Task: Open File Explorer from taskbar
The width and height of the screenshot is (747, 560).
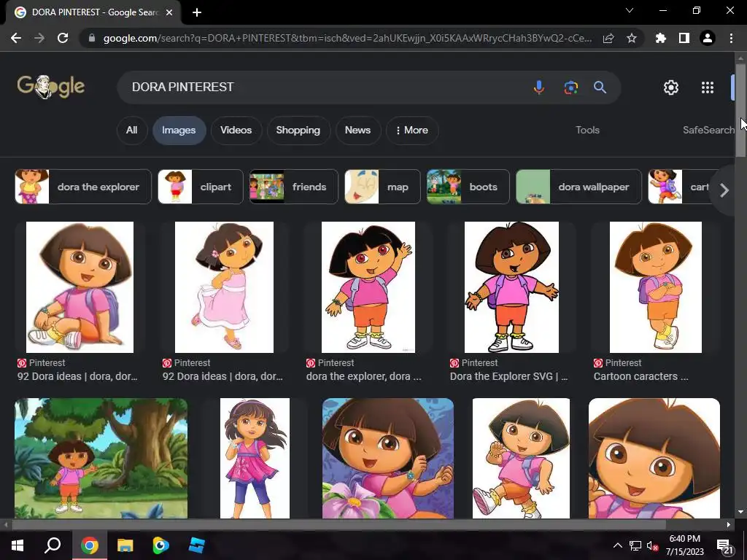Action: [x=125, y=545]
